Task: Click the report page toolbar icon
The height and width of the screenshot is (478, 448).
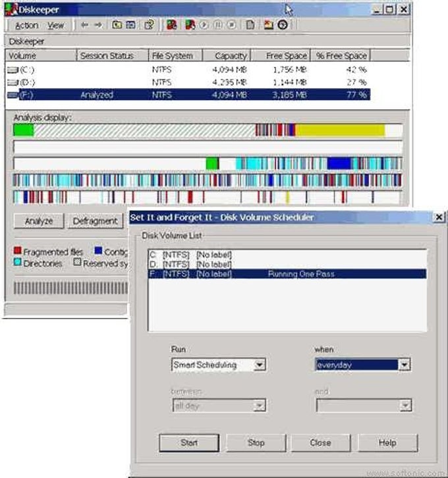Action: click(250, 25)
